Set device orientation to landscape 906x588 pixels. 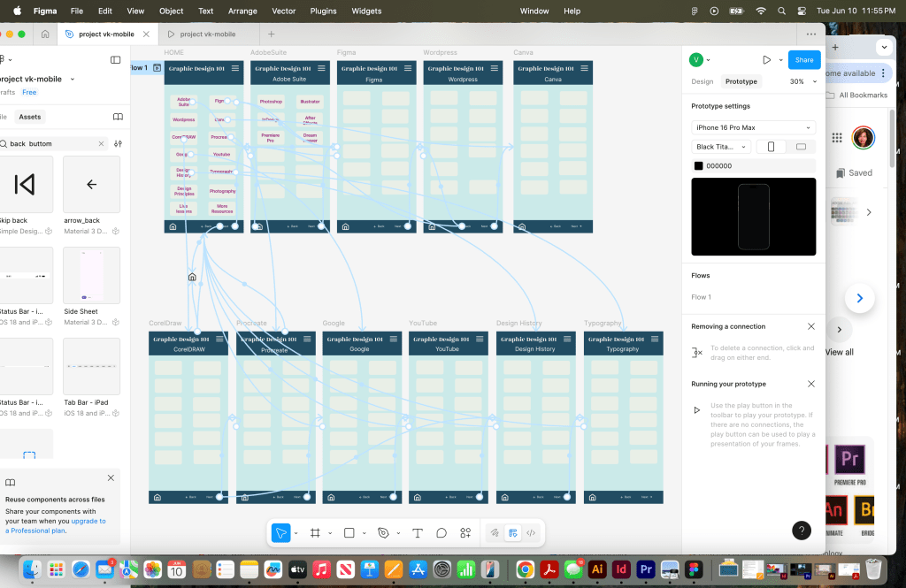click(x=801, y=147)
